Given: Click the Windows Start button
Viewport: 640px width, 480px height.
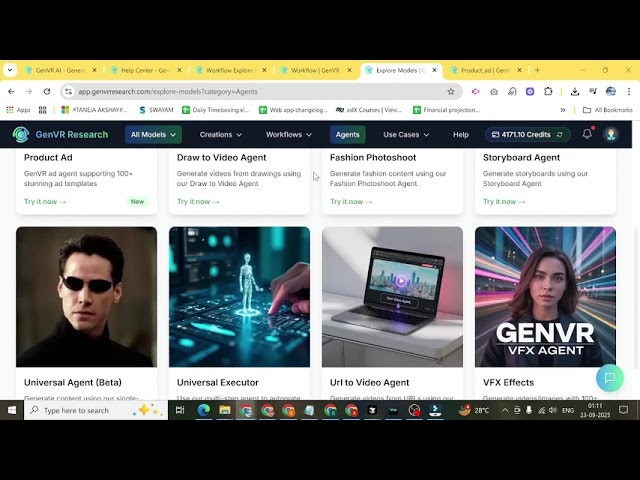Looking at the screenshot, I should point(12,410).
